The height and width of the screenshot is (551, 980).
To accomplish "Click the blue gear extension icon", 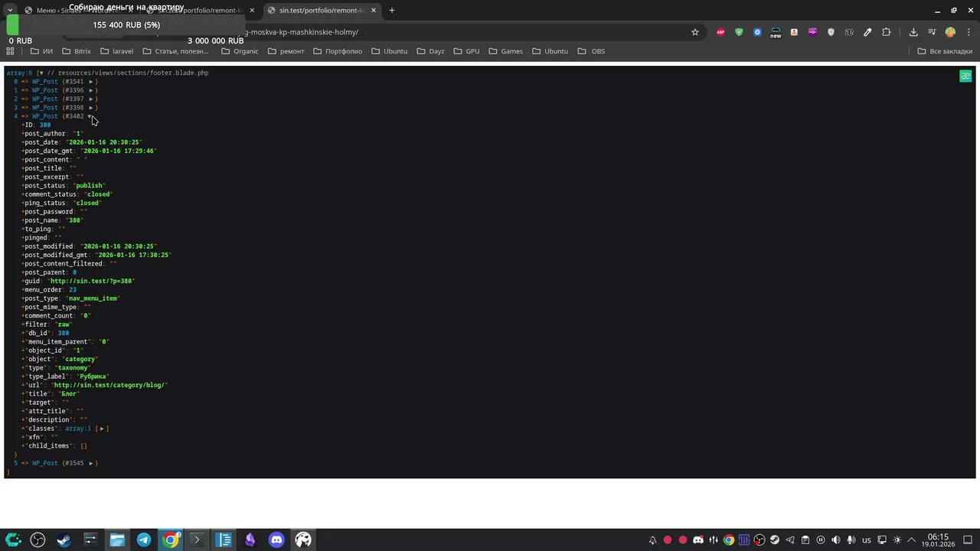I will (757, 32).
